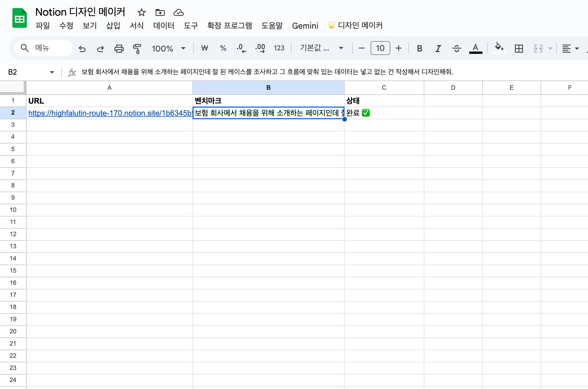Open the fill color picker
This screenshot has height=389, width=588.
(499, 48)
